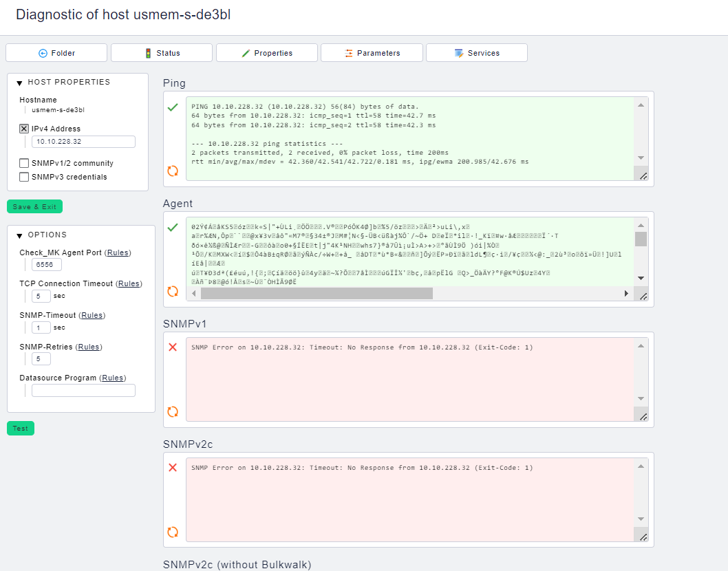This screenshot has width=728, height=571.
Task: Click the red X status icon for SNMPv1
Action: [173, 347]
